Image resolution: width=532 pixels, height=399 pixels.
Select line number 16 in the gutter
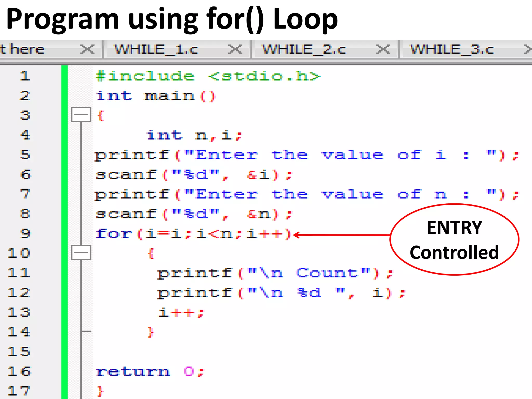19,371
